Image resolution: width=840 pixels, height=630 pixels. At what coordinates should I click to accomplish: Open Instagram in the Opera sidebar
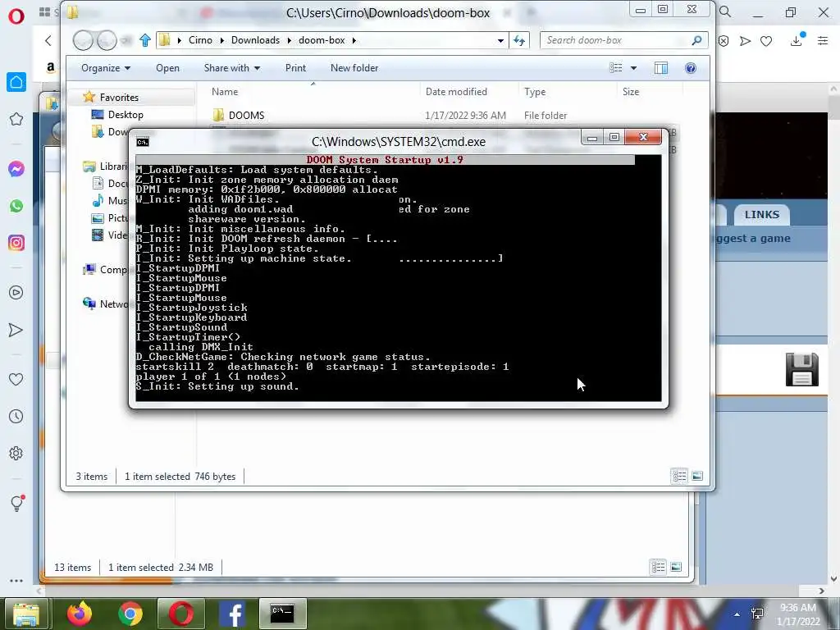[x=16, y=243]
